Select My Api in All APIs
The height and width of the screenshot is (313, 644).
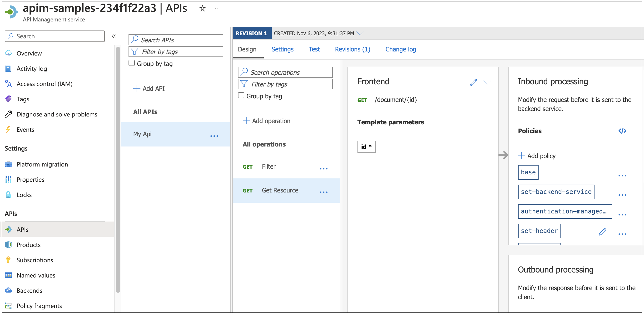click(x=175, y=134)
